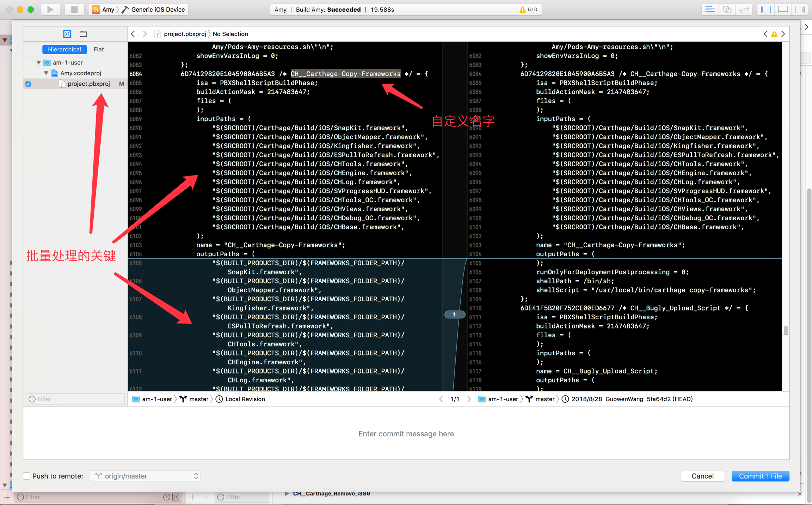The height and width of the screenshot is (505, 812).
Task: Toggle the change 1 discard selector
Action: [455, 314]
